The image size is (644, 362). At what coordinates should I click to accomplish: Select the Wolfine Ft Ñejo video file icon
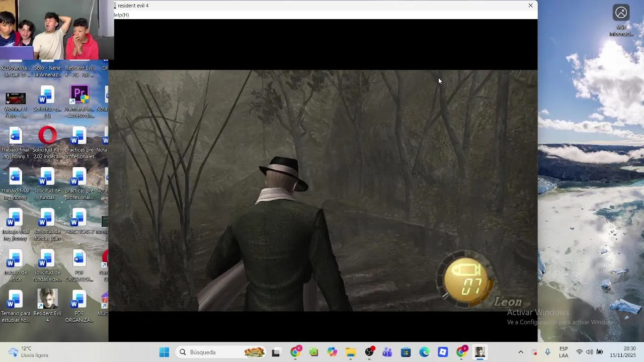pos(16,102)
